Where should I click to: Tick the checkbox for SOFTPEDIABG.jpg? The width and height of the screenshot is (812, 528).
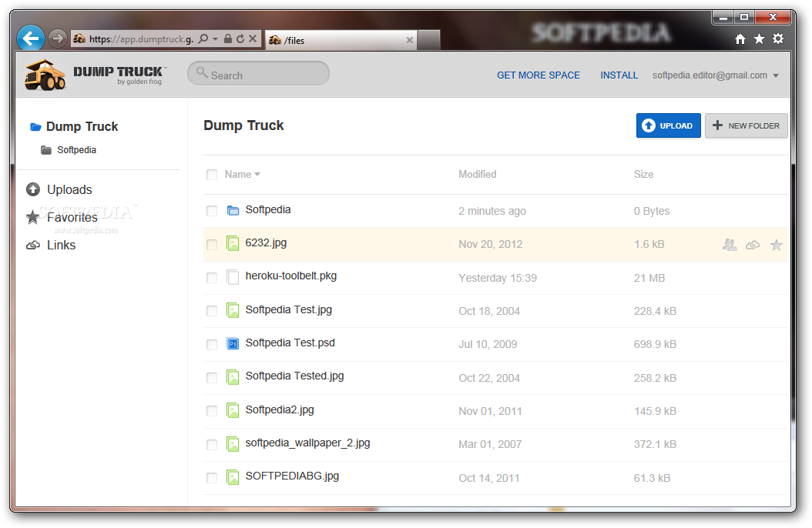pyautogui.click(x=212, y=478)
